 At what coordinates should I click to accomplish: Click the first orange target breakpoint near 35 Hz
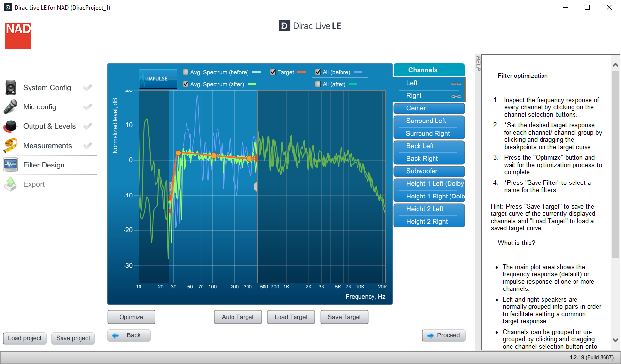click(x=178, y=153)
